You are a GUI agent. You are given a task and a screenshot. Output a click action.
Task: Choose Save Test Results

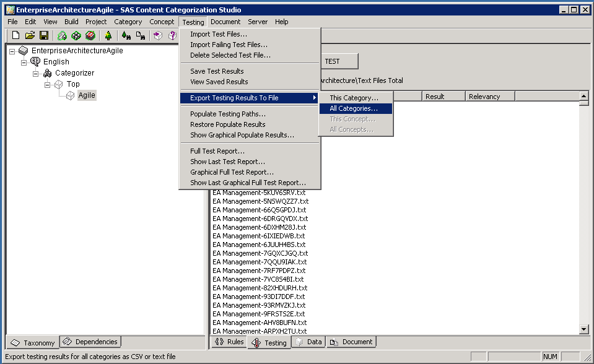[x=250, y=71]
